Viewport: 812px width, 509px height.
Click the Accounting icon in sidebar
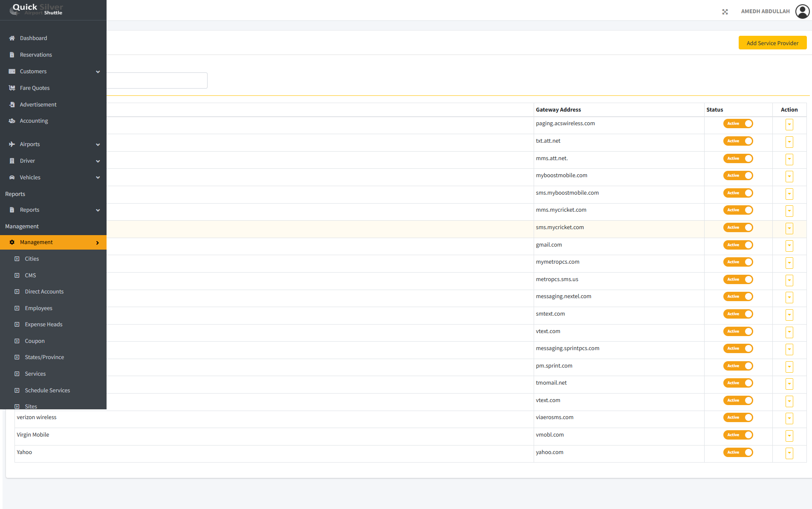[12, 121]
